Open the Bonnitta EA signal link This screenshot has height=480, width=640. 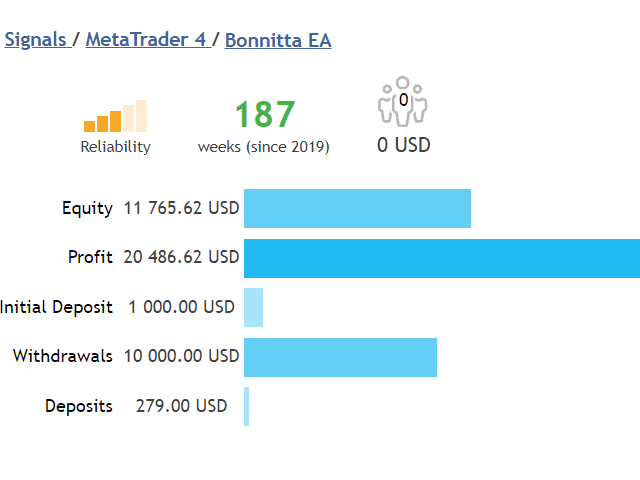pyautogui.click(x=278, y=40)
